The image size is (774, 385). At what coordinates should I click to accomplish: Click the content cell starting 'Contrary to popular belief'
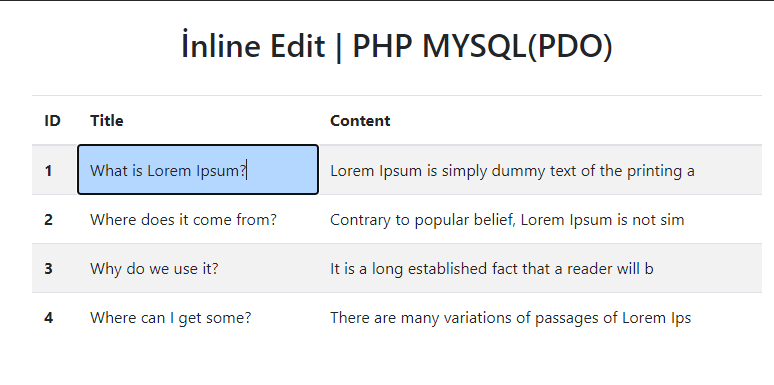pos(540,219)
